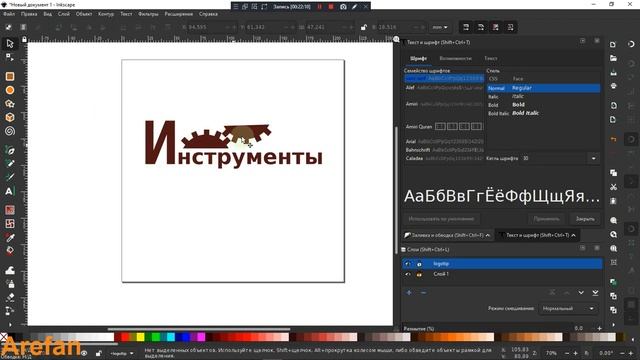Click the Undo arrow icon
Screen dimensions: 640x360
pos(613,139)
